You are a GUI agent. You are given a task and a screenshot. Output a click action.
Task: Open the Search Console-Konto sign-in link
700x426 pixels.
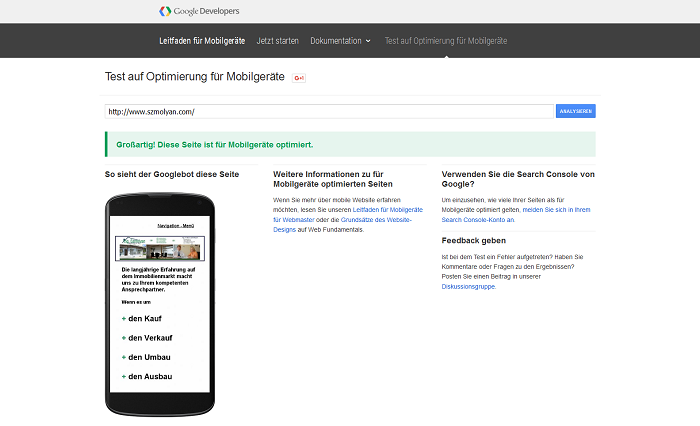coord(516,215)
